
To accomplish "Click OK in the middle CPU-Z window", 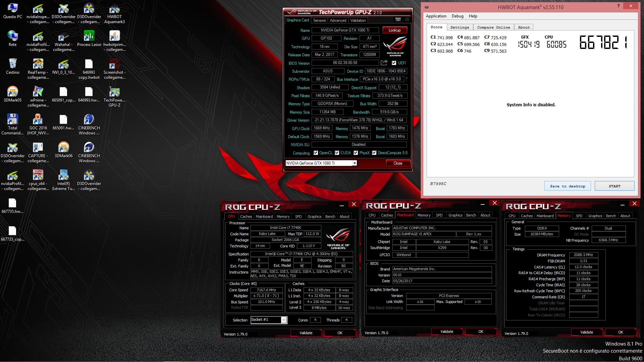I will point(481,331).
